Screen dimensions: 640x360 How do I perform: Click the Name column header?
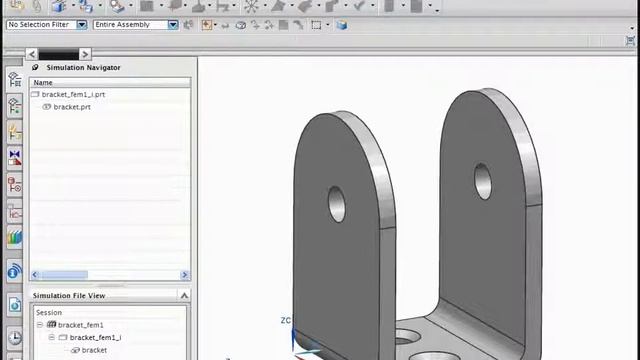(x=110, y=82)
